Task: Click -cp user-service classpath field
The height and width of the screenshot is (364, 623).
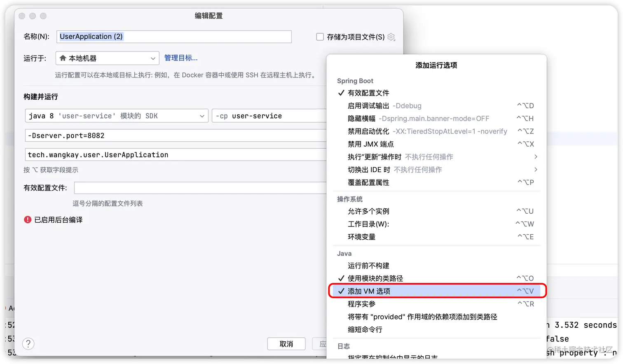Action: click(269, 116)
